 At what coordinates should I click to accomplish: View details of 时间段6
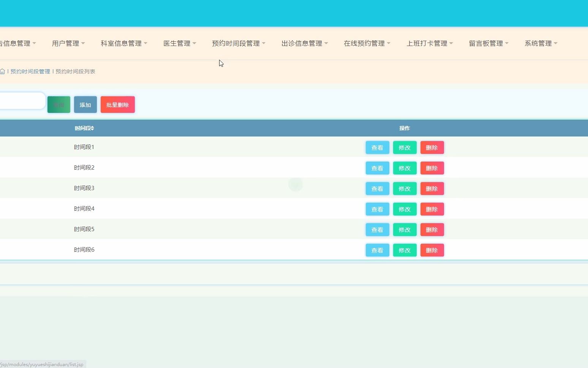[378, 250]
